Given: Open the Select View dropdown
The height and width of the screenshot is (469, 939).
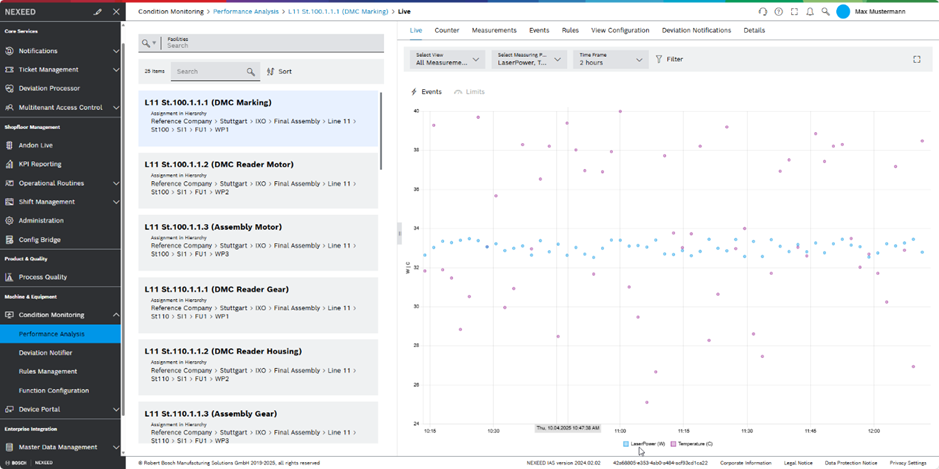Looking at the screenshot, I should point(447,59).
